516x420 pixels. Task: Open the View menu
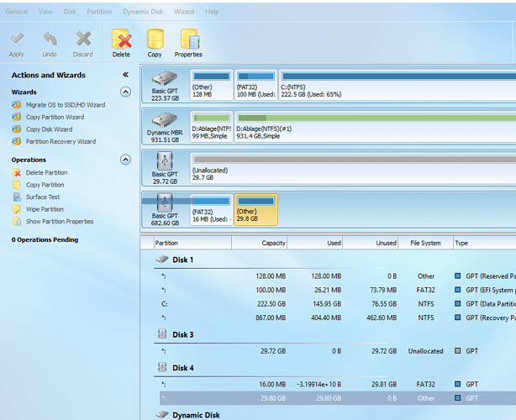[45, 12]
